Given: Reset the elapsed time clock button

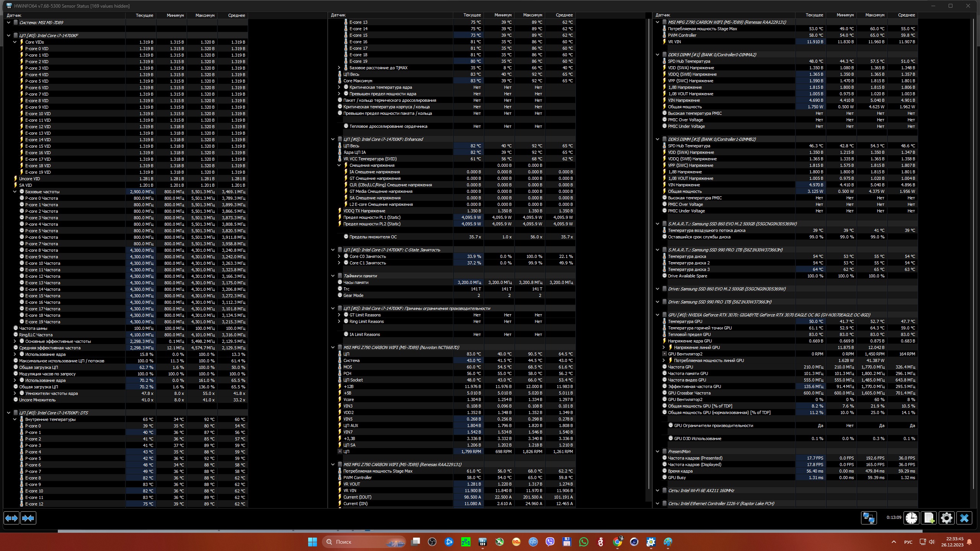Looking at the screenshot, I should pyautogui.click(x=911, y=518).
